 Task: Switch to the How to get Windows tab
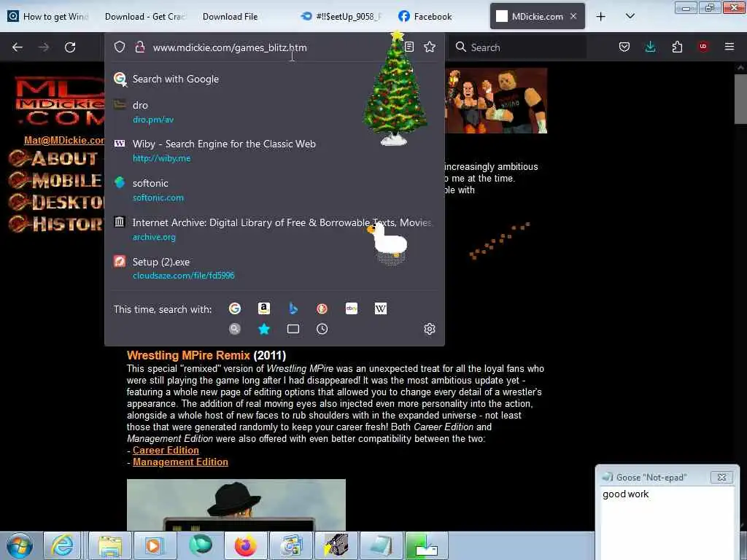coord(49,16)
